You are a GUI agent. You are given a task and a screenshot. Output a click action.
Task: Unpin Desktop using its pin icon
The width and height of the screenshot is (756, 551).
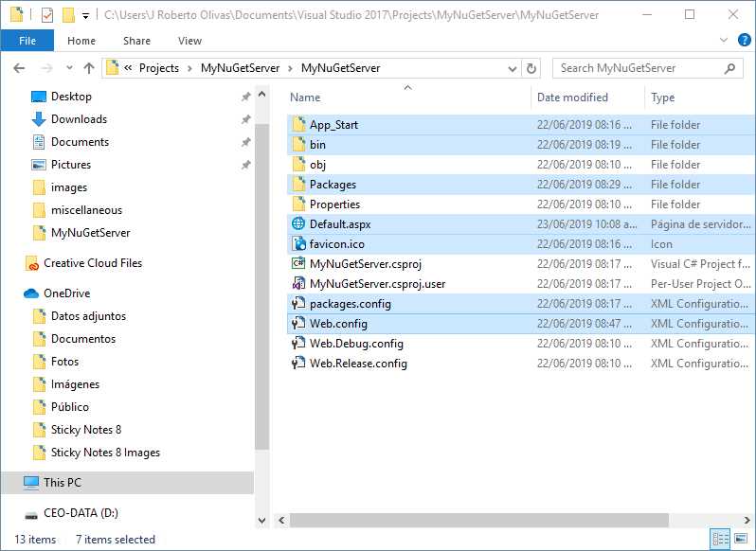click(x=246, y=97)
